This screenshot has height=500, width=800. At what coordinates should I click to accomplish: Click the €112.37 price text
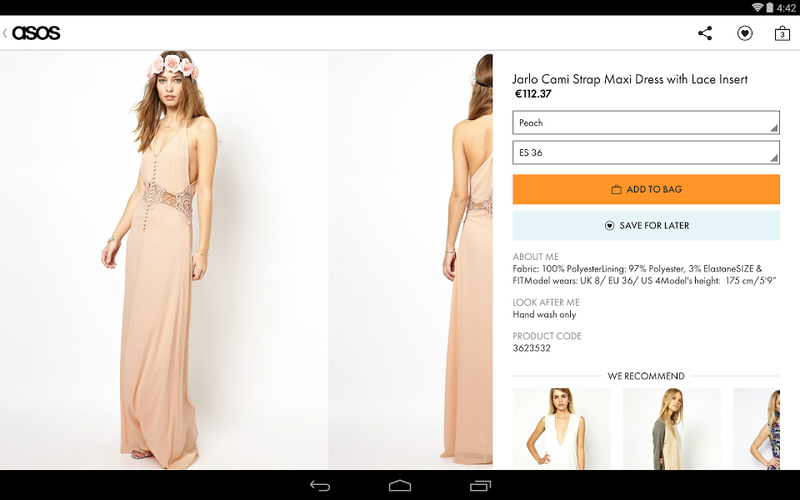tap(533, 94)
